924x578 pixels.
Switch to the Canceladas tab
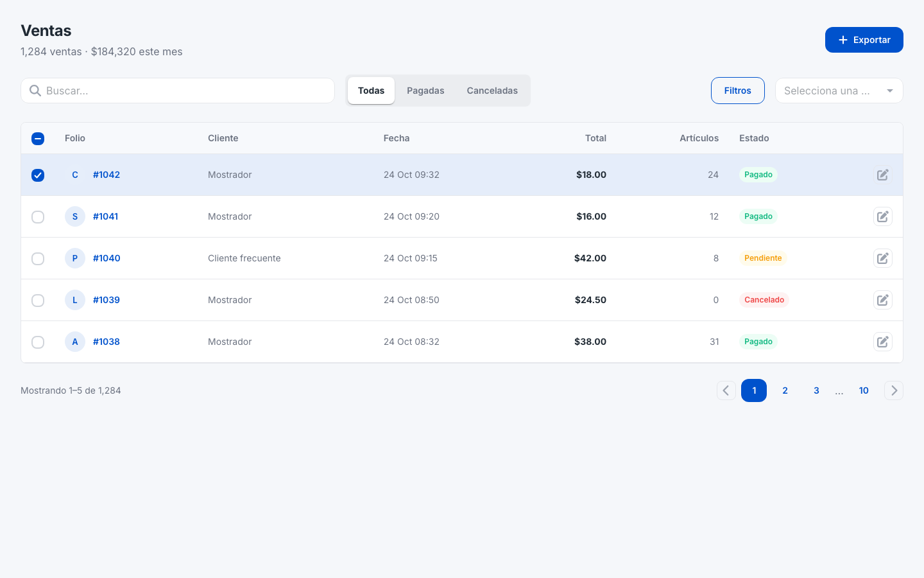tap(492, 91)
